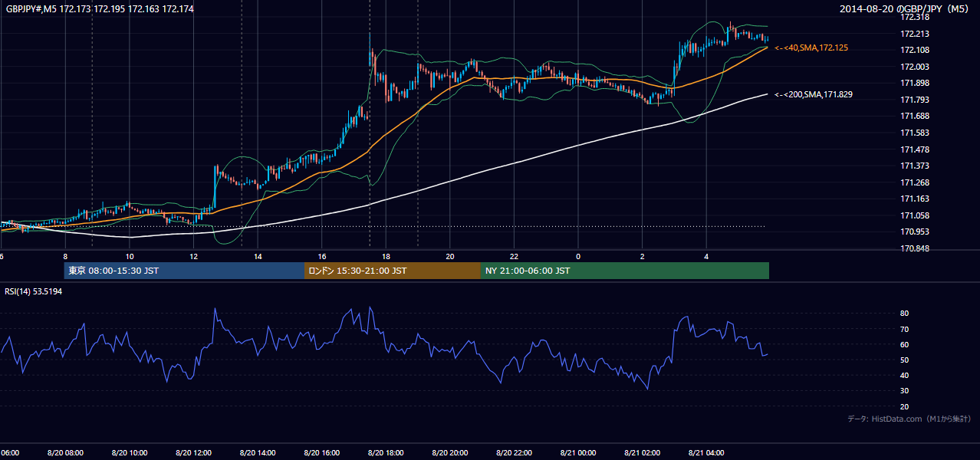Image resolution: width=980 pixels, height=460 pixels.
Task: Select the NY 21:00-06:00 JST session bar
Action: (x=625, y=271)
